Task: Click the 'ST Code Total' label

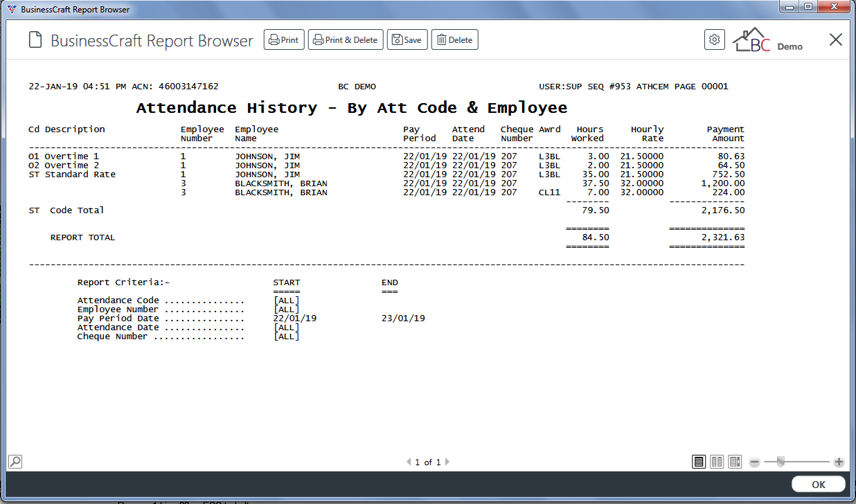Action: [66, 210]
